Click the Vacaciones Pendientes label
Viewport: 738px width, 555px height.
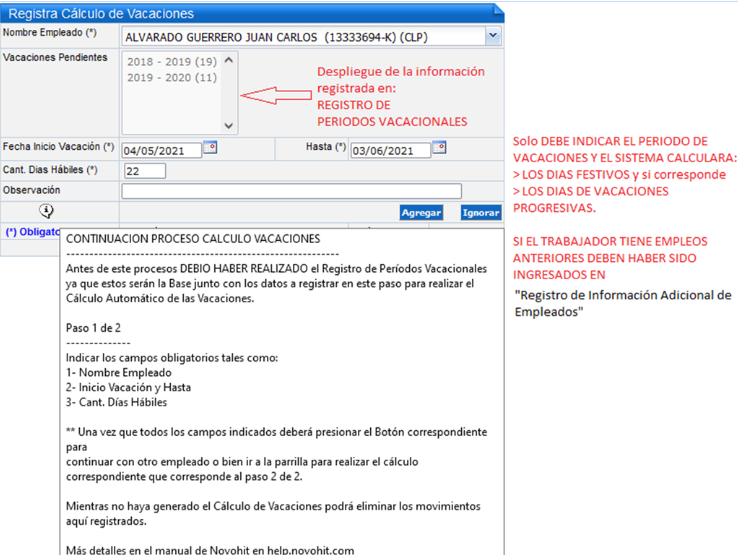[55, 57]
